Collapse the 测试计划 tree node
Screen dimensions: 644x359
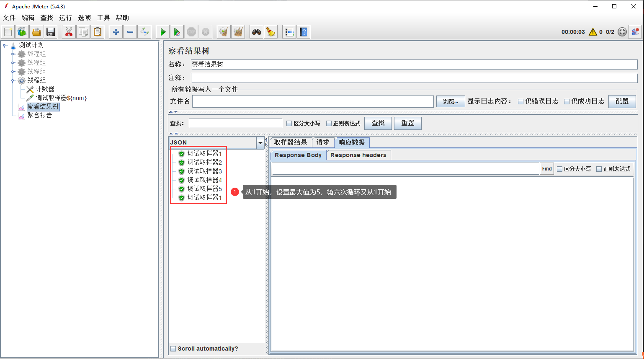pyautogui.click(x=5, y=45)
